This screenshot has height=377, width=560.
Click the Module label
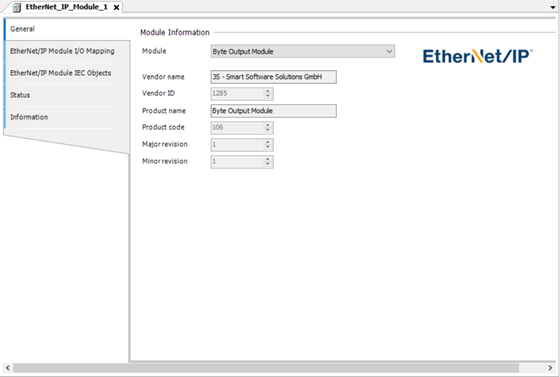tap(154, 51)
